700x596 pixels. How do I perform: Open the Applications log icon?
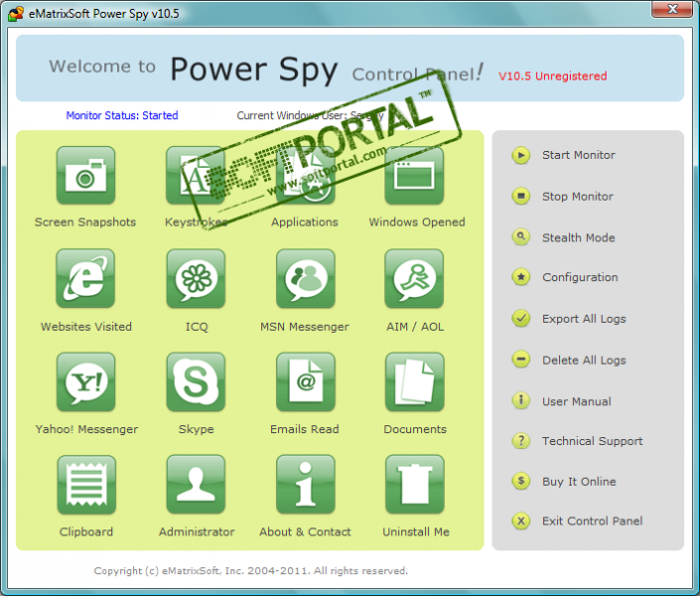click(x=306, y=175)
